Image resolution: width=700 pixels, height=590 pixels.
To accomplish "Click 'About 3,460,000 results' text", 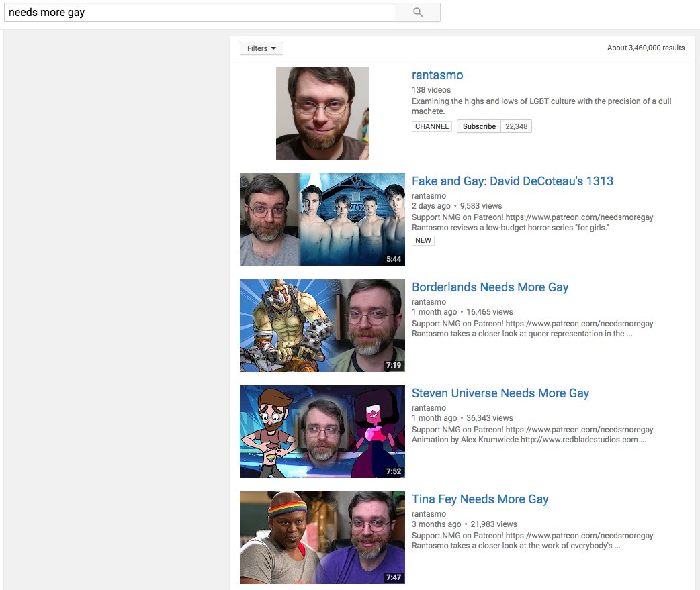I will pyautogui.click(x=646, y=48).
